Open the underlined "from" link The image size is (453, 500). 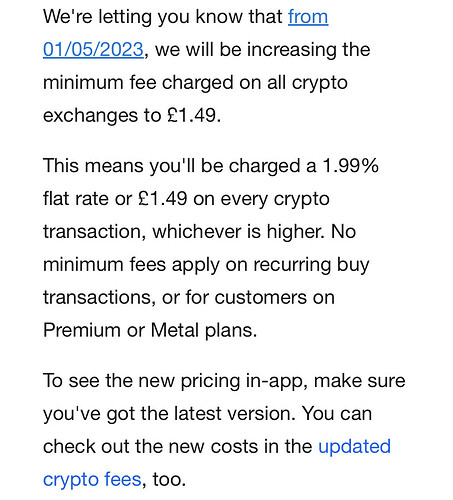pos(308,17)
